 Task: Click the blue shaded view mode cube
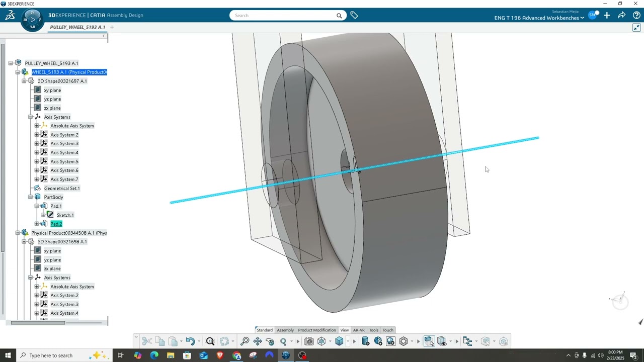[340, 341]
